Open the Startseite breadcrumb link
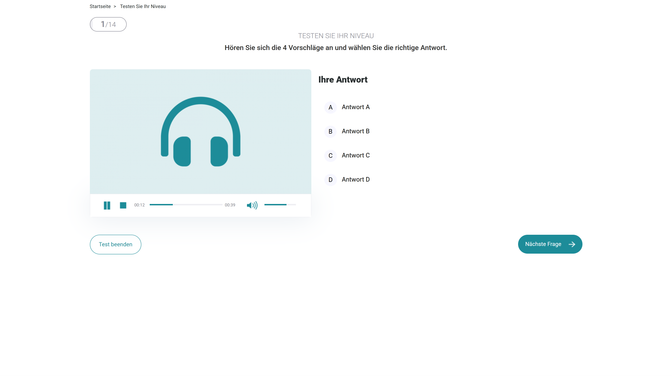 [100, 6]
